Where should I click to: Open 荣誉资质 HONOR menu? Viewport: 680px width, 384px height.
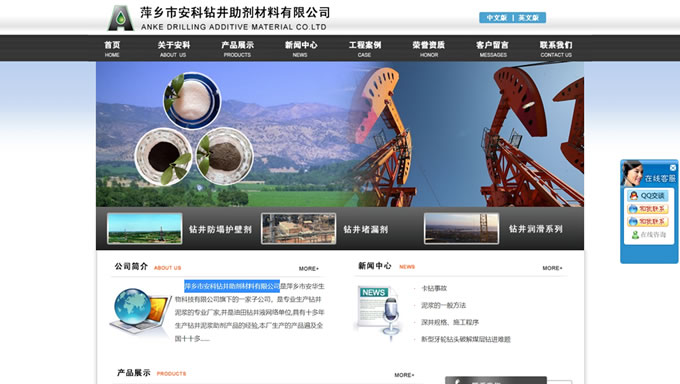(428, 49)
